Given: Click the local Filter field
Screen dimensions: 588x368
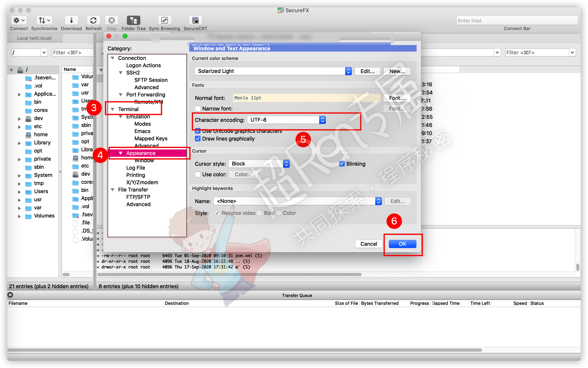Looking at the screenshot, I should click(73, 52).
